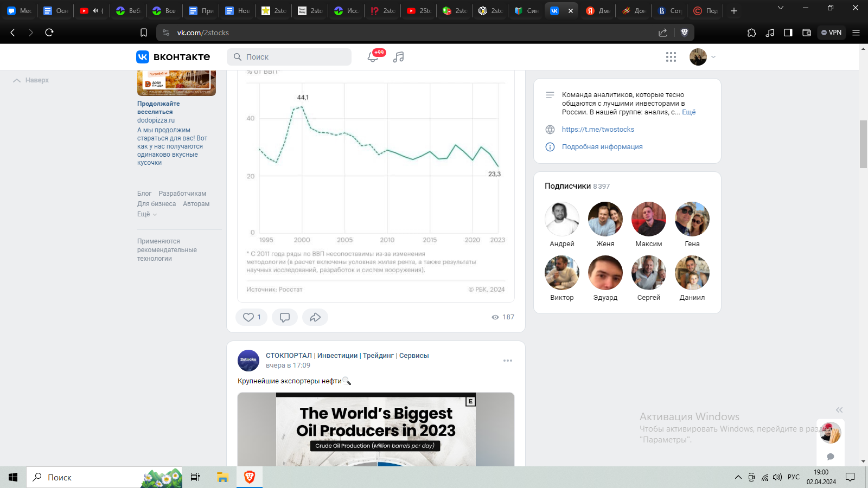868x488 pixels.
Task: Switch to the tab labeled Исс
Action: click(346, 11)
